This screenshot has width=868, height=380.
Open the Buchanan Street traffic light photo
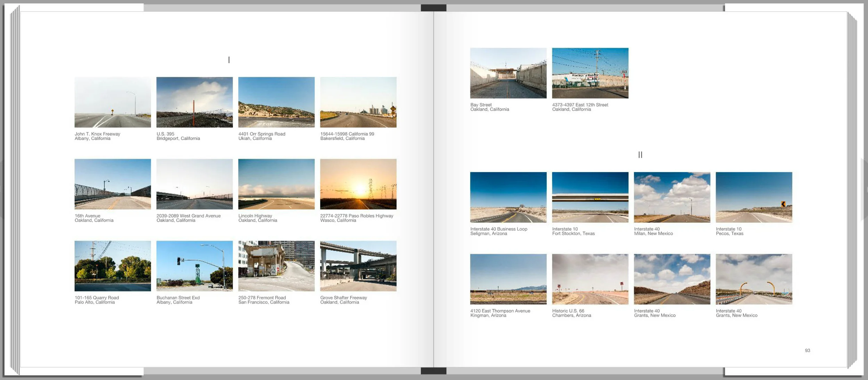pyautogui.click(x=194, y=266)
